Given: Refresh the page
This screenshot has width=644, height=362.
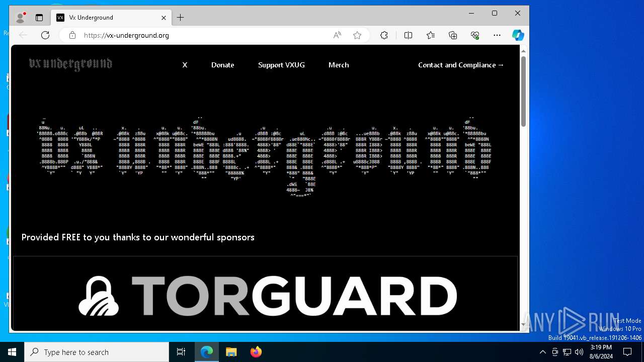Looking at the screenshot, I should (x=45, y=35).
